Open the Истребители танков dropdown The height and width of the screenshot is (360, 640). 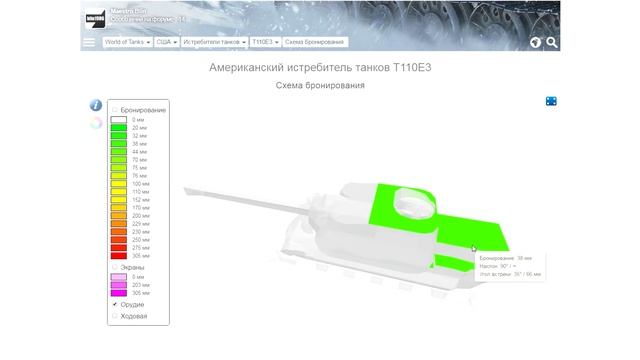pyautogui.click(x=214, y=42)
